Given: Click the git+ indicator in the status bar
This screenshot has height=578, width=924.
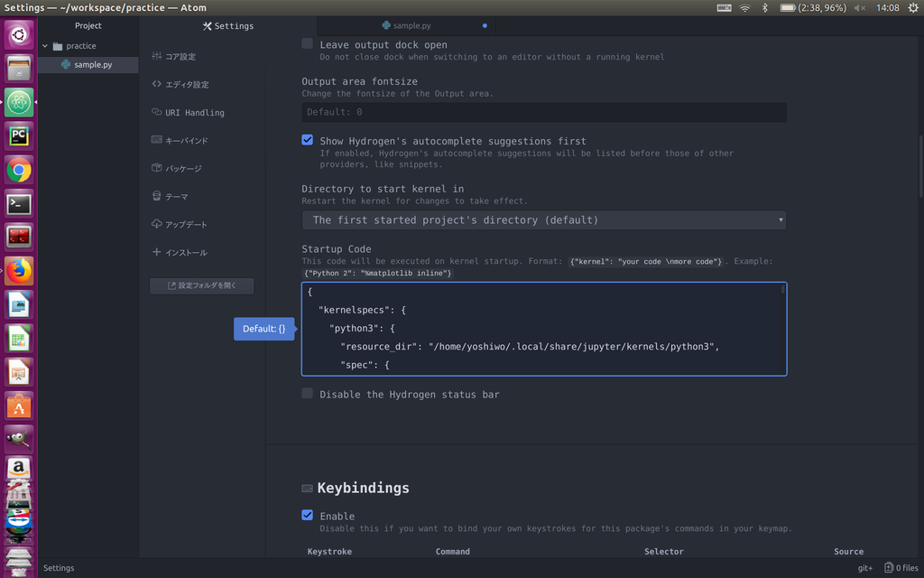Looking at the screenshot, I should (x=864, y=568).
